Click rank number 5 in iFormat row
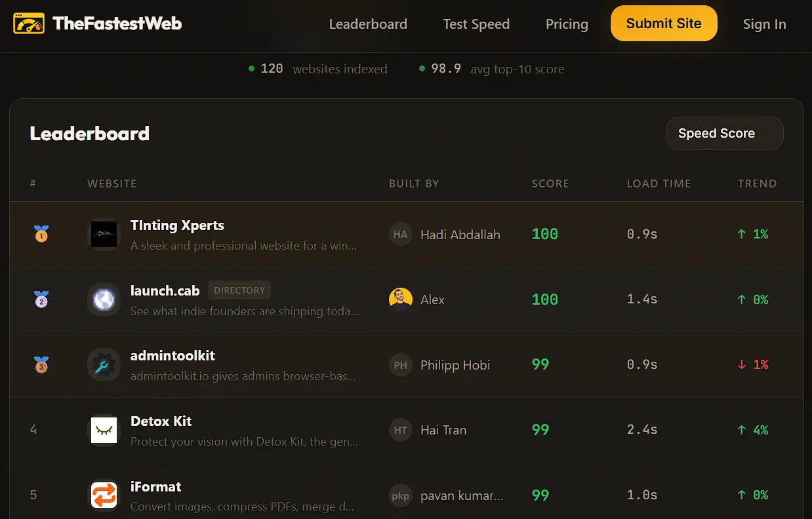This screenshot has width=812, height=519. [33, 495]
